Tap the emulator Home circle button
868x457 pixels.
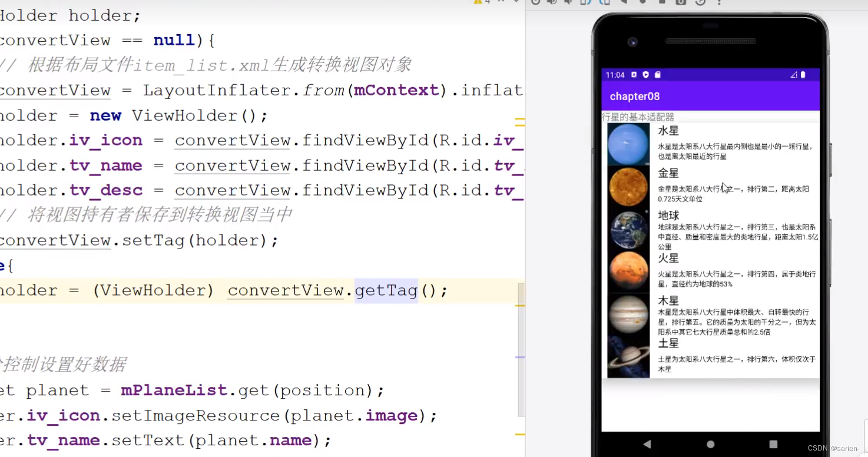tap(710, 444)
